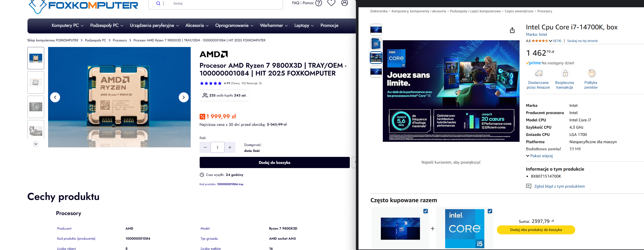This screenshot has width=644, height=250.
Task: Open FAQ help question mark icon
Action: (319, 3)
